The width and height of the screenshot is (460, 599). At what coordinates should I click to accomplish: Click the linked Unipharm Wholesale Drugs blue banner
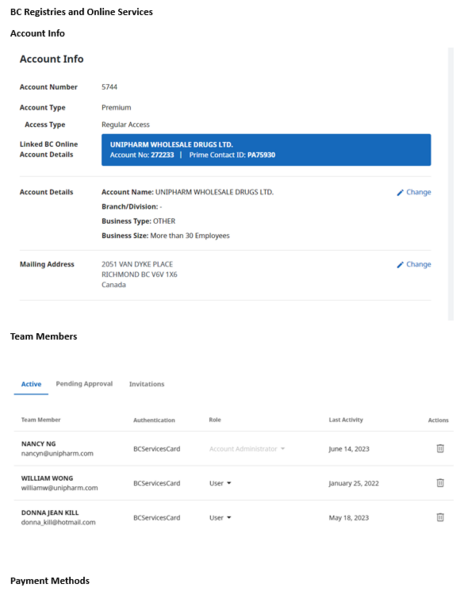pyautogui.click(x=266, y=150)
